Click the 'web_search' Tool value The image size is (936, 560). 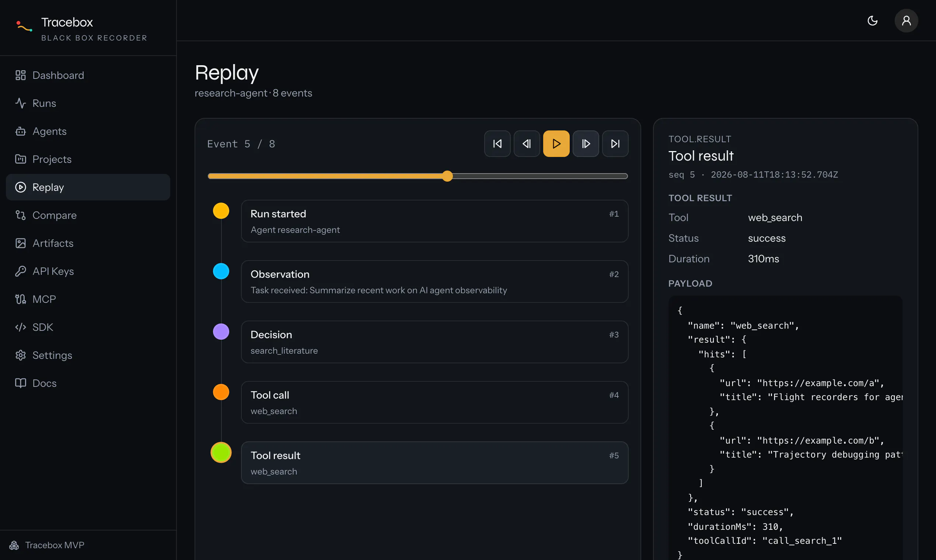pyautogui.click(x=775, y=218)
